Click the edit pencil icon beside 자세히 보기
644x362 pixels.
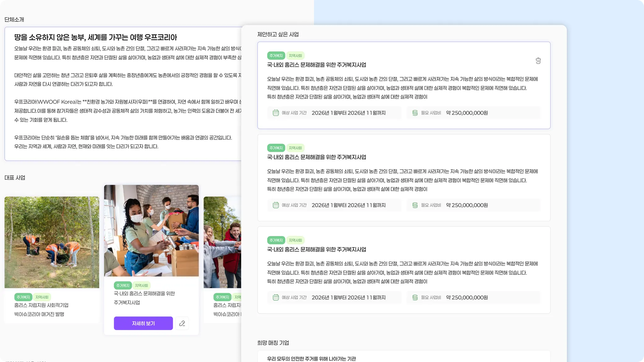(182, 323)
